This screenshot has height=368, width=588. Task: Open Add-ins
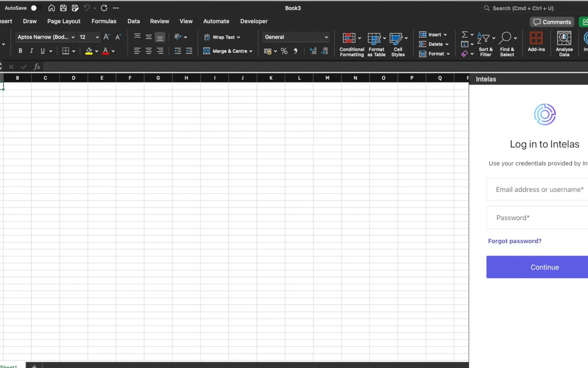[536, 42]
